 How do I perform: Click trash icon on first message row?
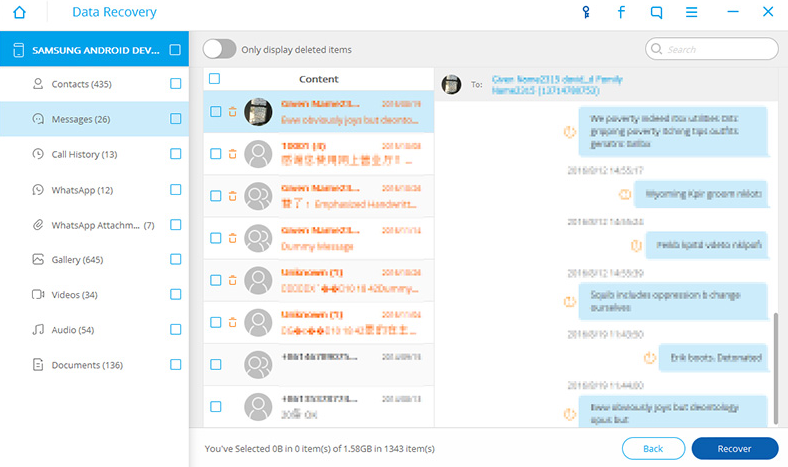pos(232,112)
